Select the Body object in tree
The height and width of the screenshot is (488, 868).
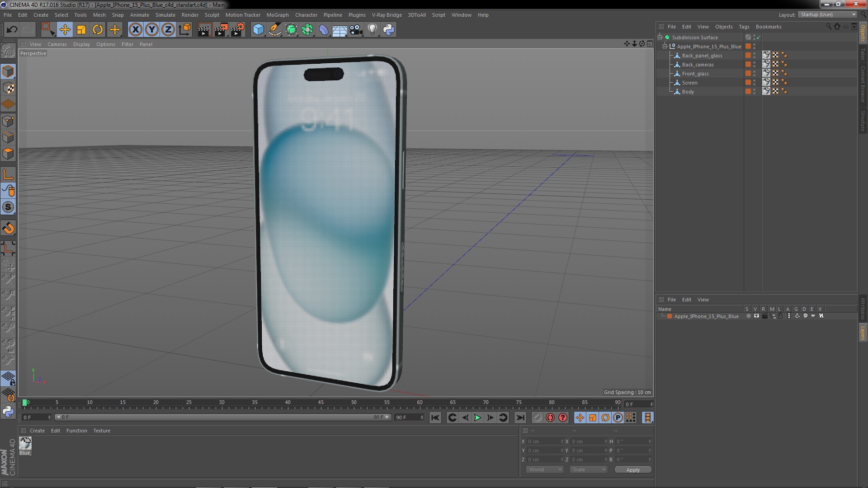[688, 92]
